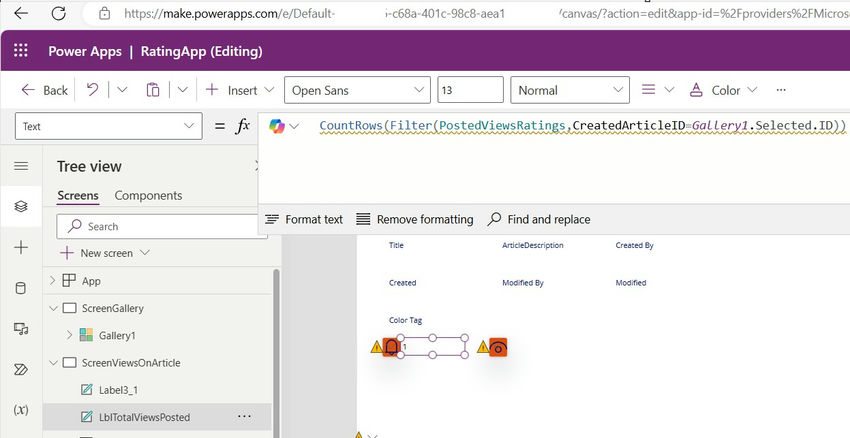Select the Created By label on canvas
Screen dimensions: 850x438
tap(634, 245)
